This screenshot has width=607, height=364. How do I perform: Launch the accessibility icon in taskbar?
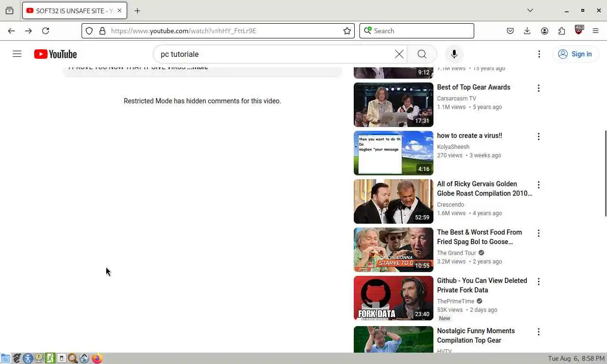(x=28, y=358)
